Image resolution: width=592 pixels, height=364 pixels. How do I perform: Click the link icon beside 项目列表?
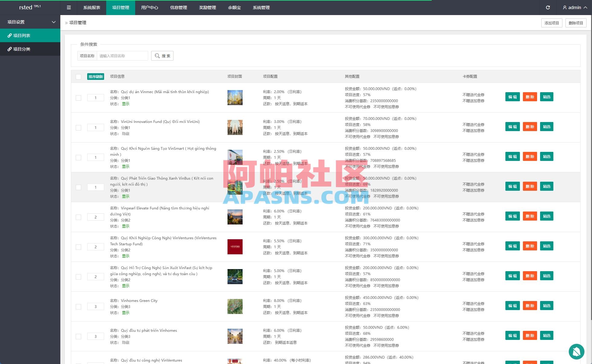tap(9, 35)
